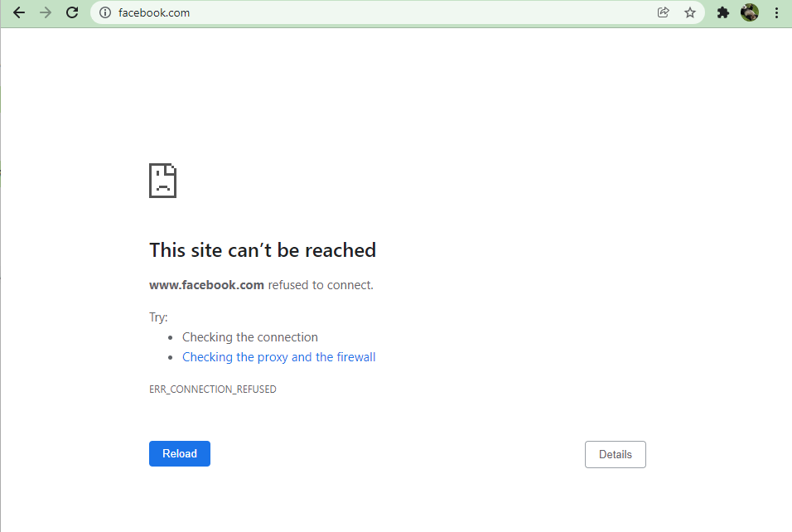Click the forward navigation arrow

click(x=46, y=12)
